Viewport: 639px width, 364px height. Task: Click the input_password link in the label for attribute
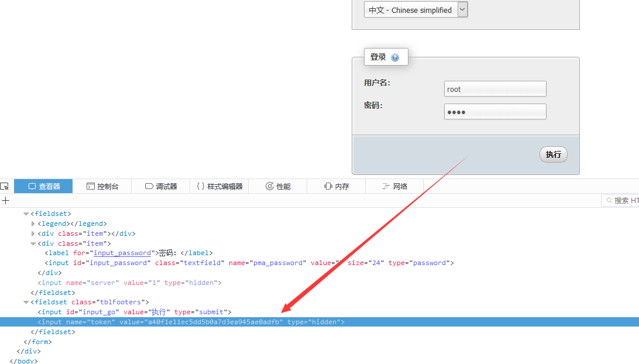pos(122,253)
